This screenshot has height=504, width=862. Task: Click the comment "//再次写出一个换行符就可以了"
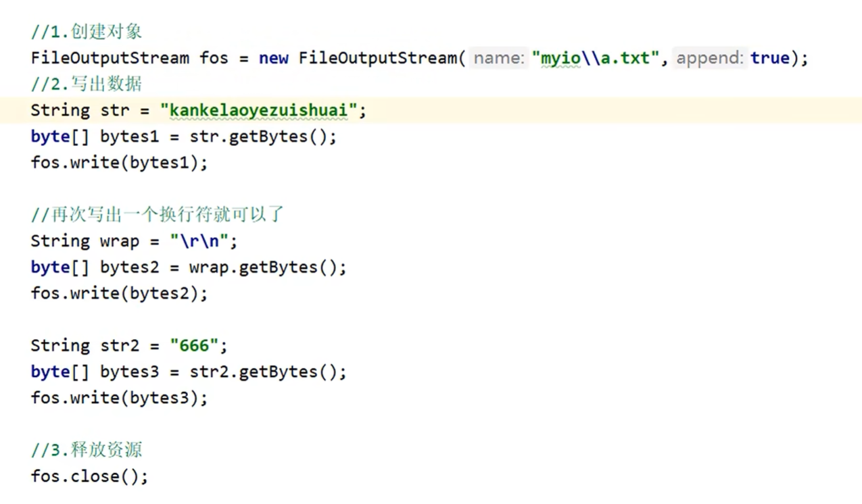[158, 215]
